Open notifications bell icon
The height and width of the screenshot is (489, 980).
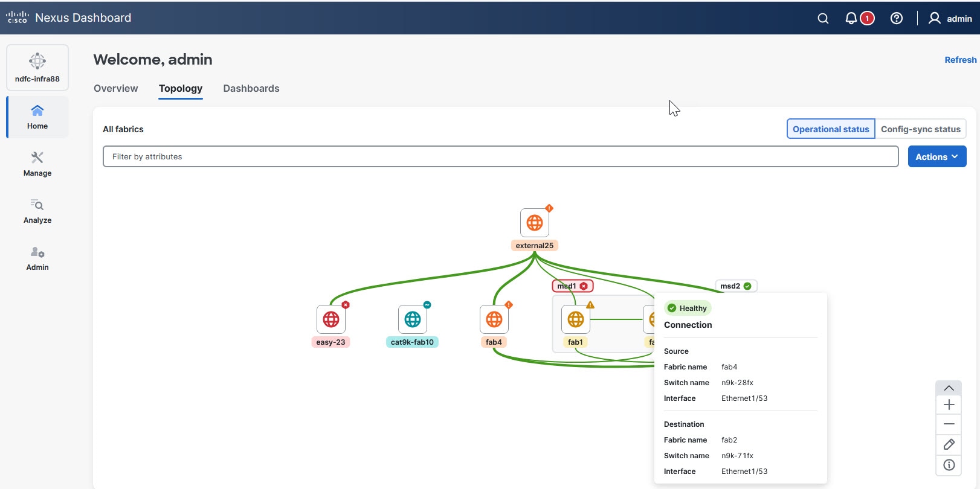(851, 19)
